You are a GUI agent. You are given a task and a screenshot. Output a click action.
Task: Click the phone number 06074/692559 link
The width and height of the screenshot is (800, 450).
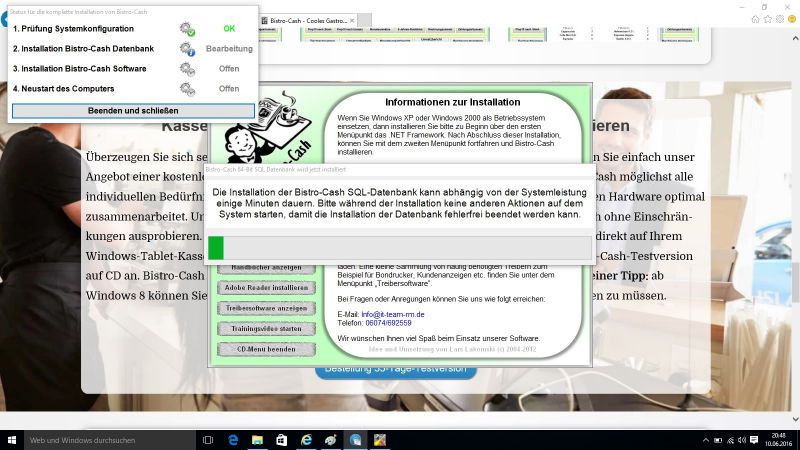click(388, 323)
